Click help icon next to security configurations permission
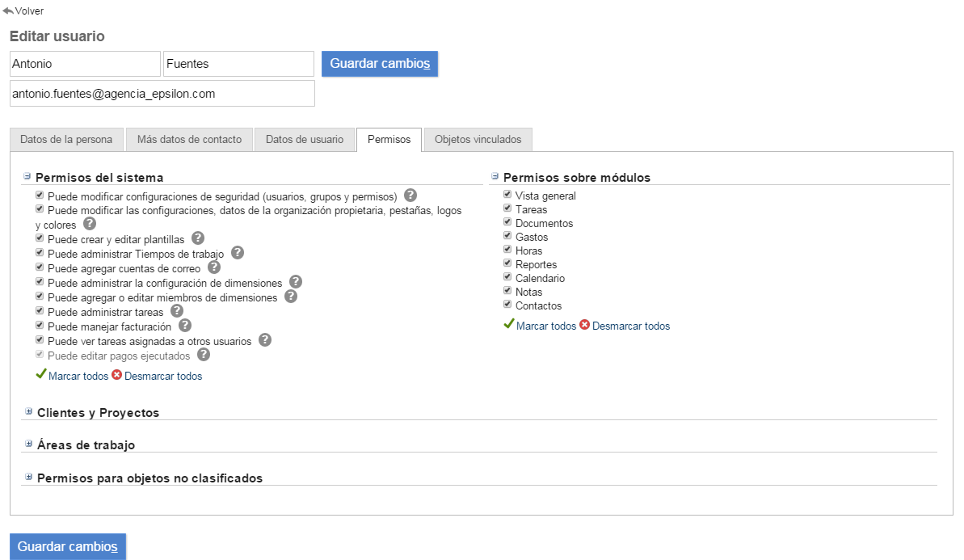Viewport: 964px width, 560px height. [410, 196]
